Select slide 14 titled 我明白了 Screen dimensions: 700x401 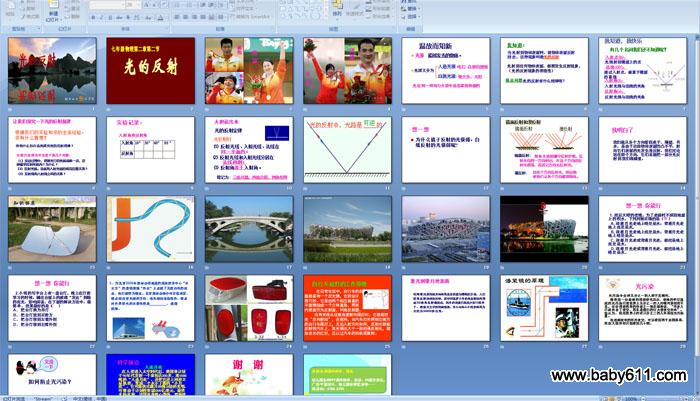pos(642,150)
